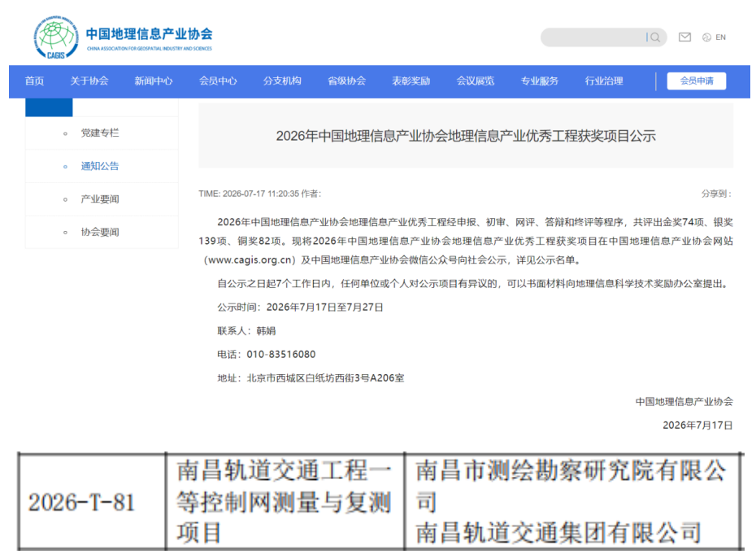The image size is (756, 554).
Task: Click the phone number 010-83516080
Action: tap(281, 355)
